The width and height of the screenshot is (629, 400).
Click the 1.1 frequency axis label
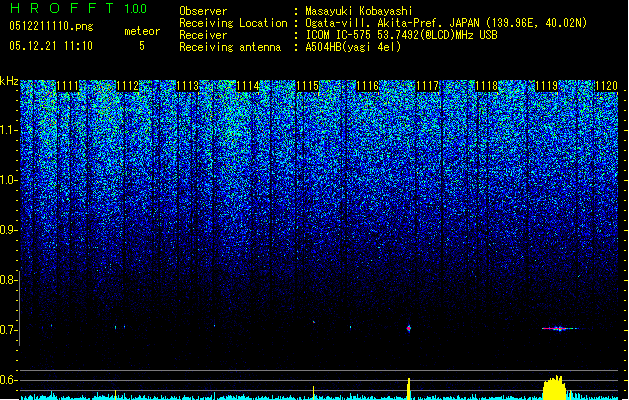(x=9, y=130)
